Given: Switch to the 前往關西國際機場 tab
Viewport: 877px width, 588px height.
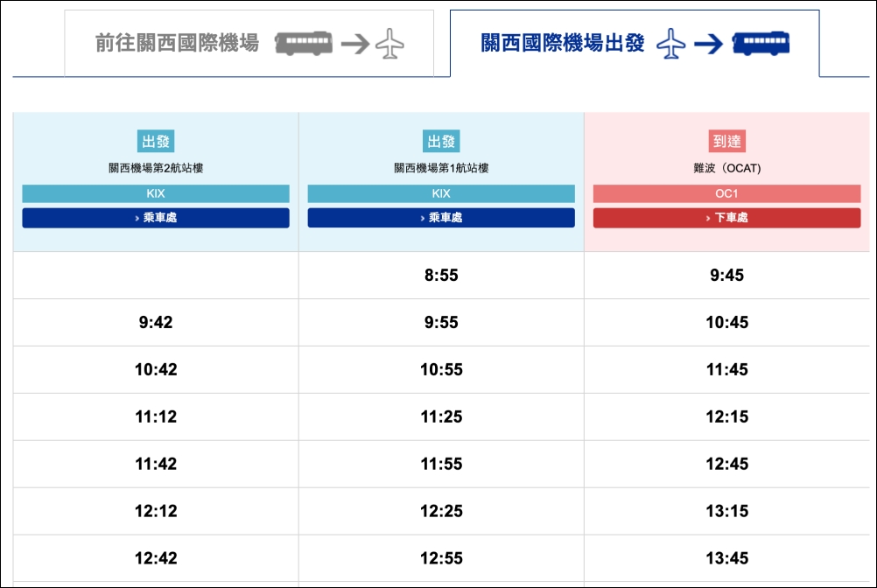Looking at the screenshot, I should tap(249, 43).
